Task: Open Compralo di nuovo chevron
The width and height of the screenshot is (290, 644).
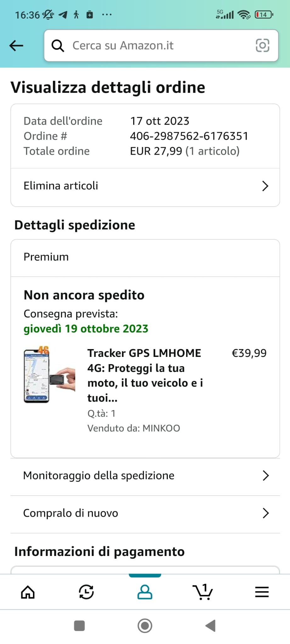Action: tap(265, 513)
